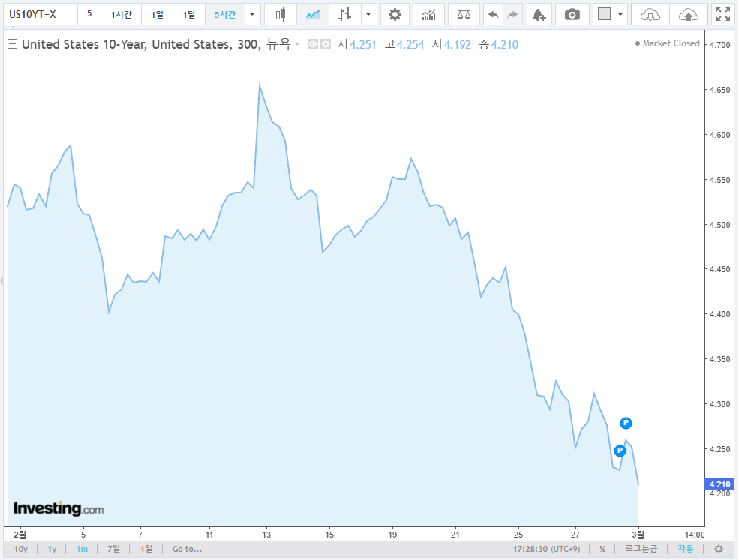Collapse the chart legend box
The width and height of the screenshot is (739, 560).
13,44
